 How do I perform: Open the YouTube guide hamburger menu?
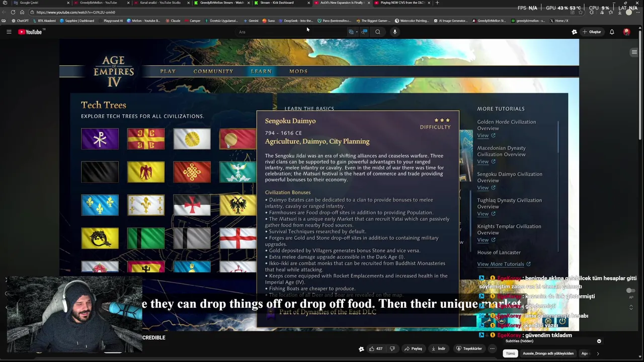coord(9,32)
